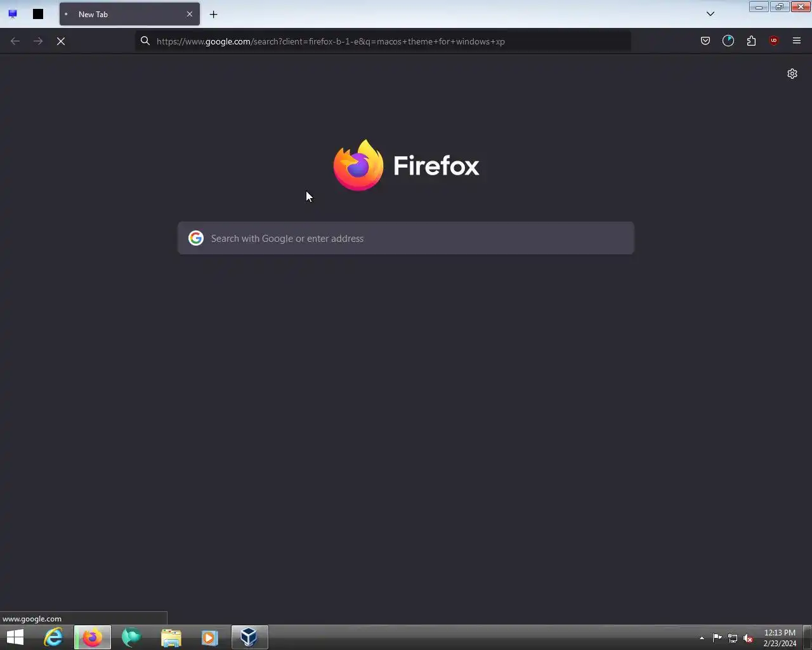The height and width of the screenshot is (650, 812).
Task: Go back one page
Action: [x=15, y=41]
